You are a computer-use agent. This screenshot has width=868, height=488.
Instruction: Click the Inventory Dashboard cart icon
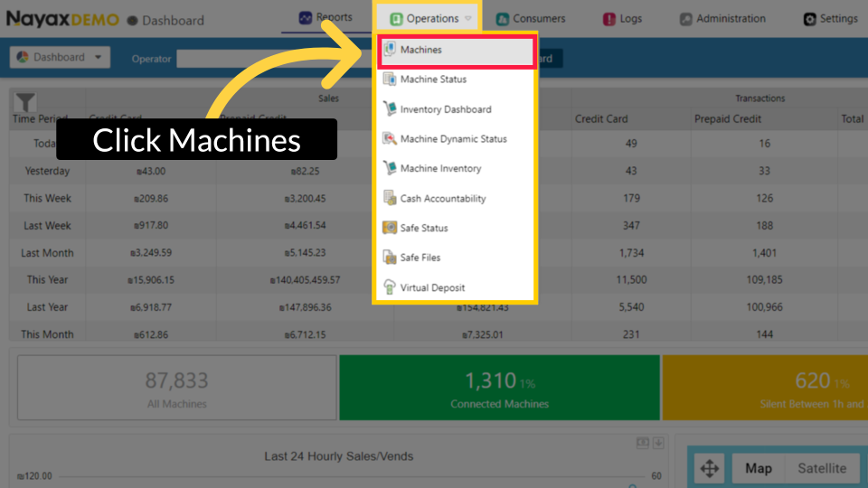tap(390, 109)
